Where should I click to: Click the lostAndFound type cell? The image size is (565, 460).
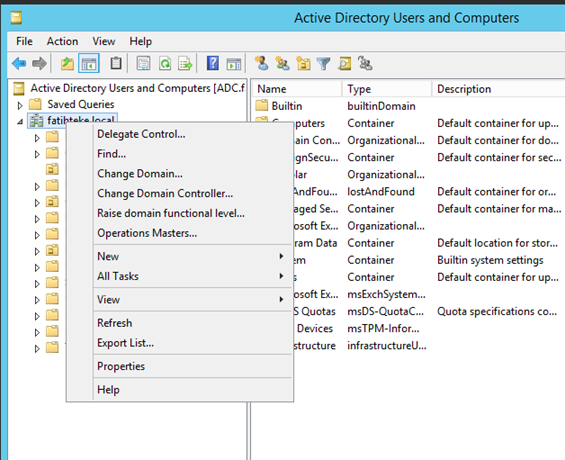(381, 192)
